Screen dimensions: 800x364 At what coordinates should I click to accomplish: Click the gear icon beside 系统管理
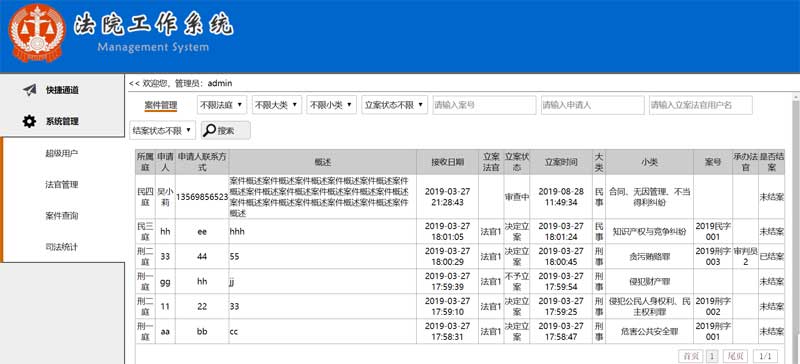coord(29,121)
